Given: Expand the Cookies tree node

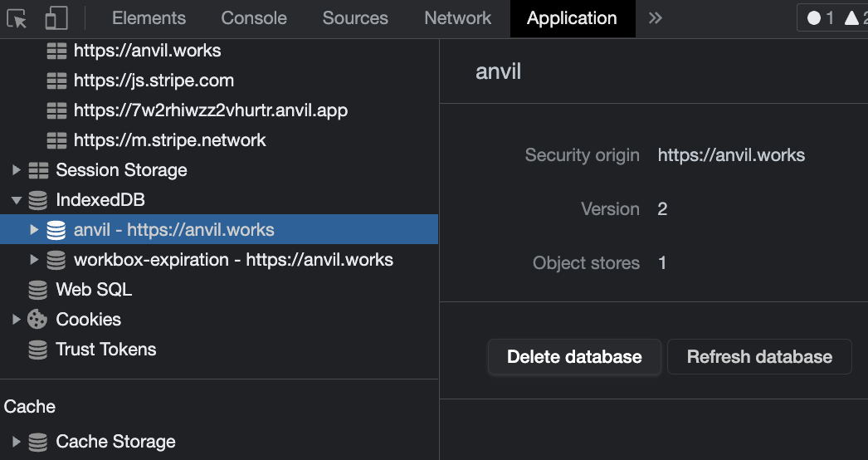Looking at the screenshot, I should (x=16, y=320).
